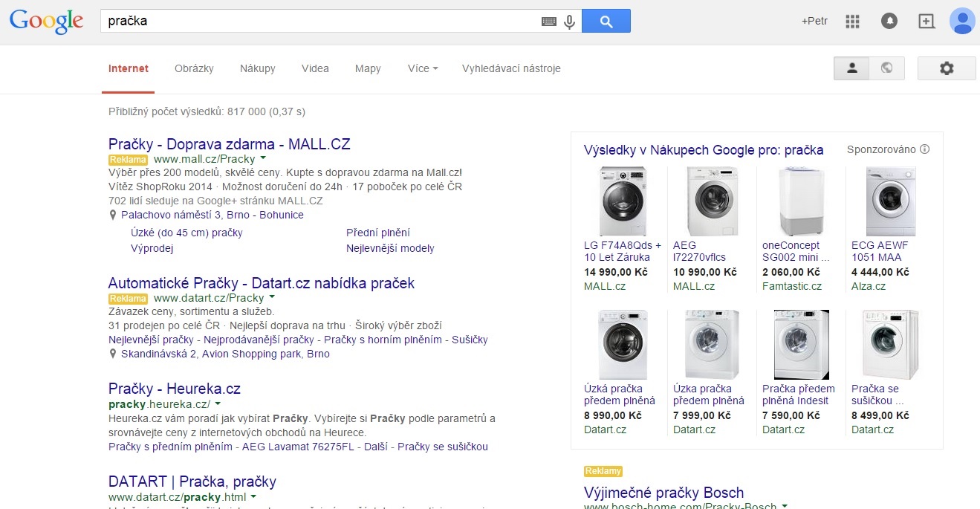Expand the arrow next to pracky.heureka.cz/
Screen dimensions: 980x509
click(x=218, y=404)
